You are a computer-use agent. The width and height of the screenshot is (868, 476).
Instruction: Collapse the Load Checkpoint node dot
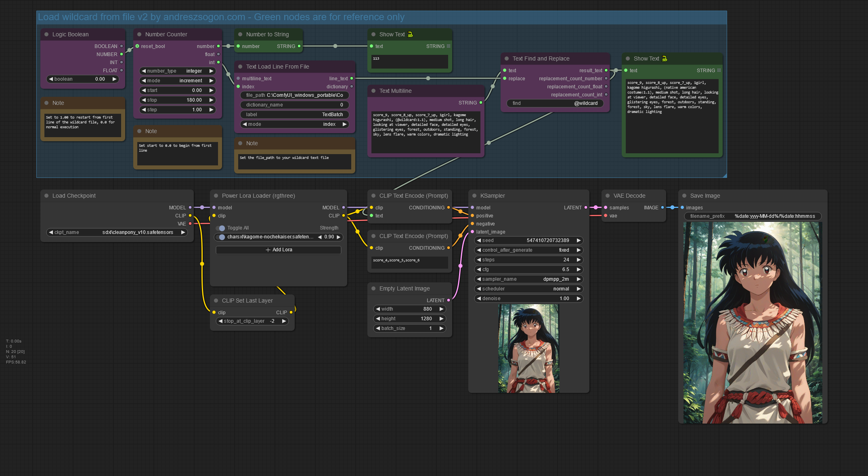tap(46, 196)
